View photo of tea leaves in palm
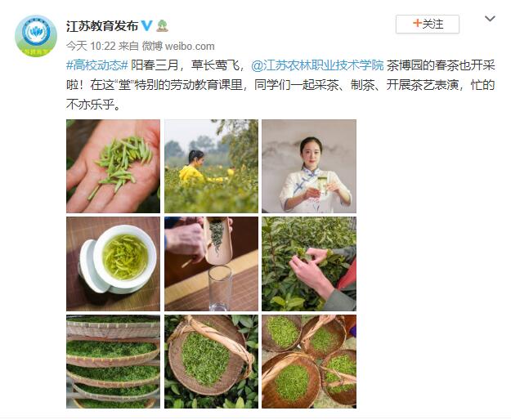 click(x=113, y=167)
